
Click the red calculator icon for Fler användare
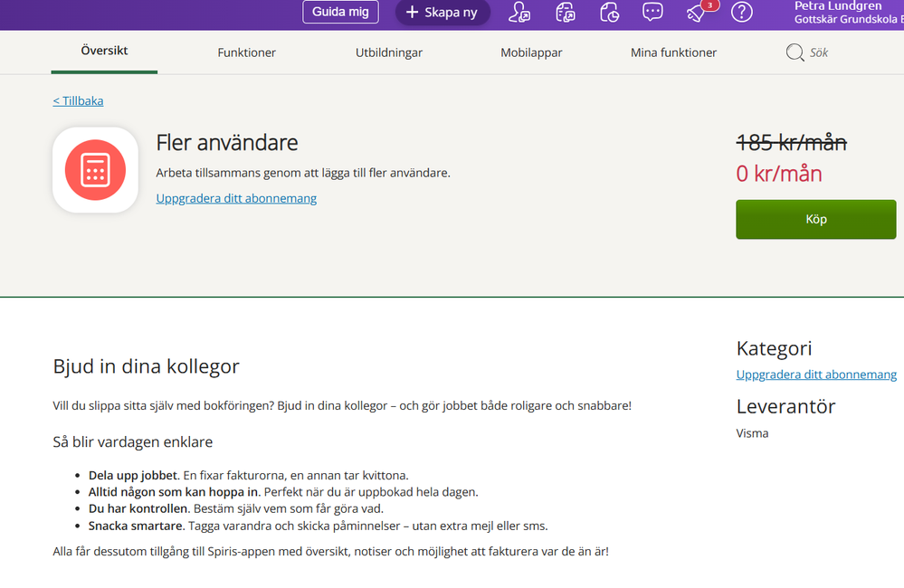(95, 169)
